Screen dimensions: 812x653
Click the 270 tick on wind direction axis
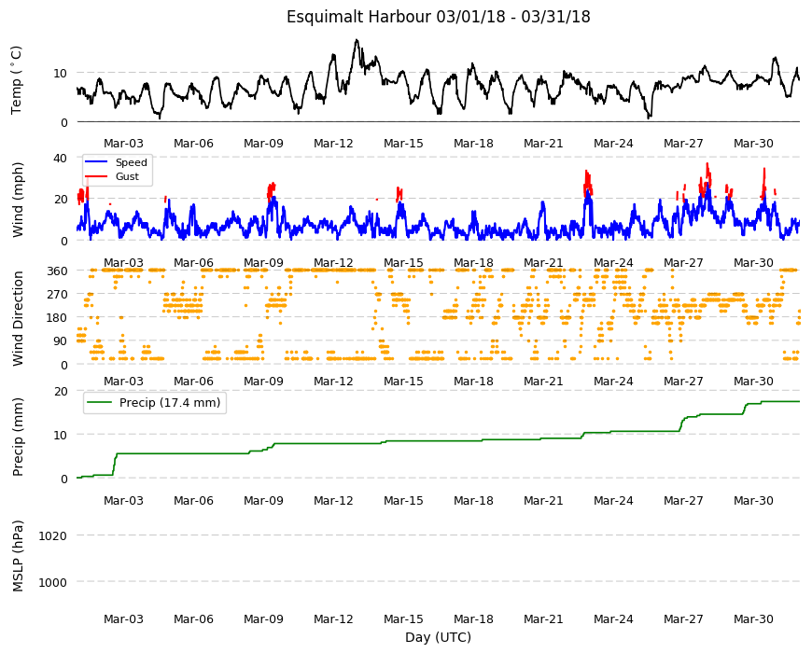click(58, 295)
